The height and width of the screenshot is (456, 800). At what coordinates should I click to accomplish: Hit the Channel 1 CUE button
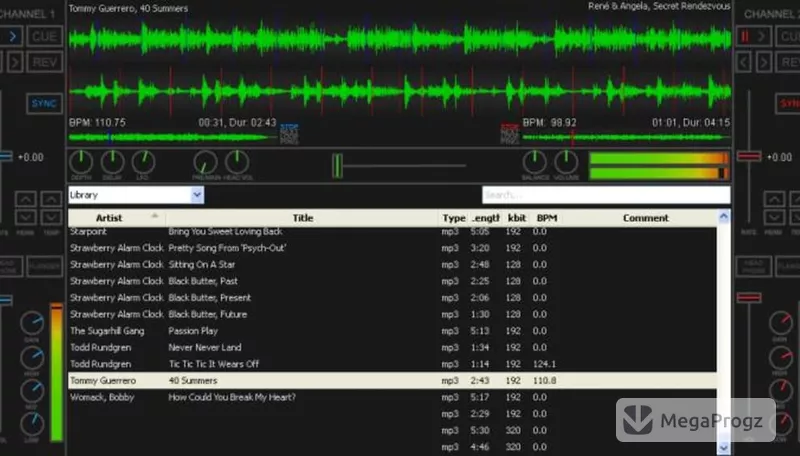45,36
